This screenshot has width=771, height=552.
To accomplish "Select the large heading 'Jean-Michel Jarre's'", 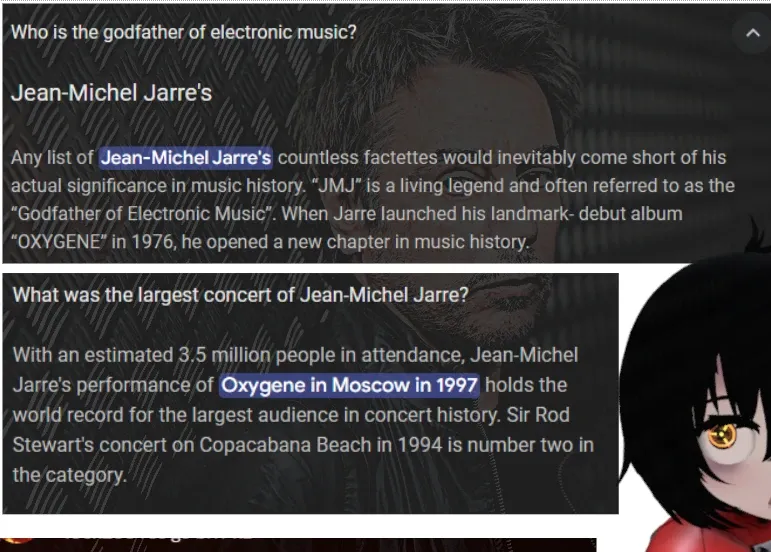I will (112, 92).
